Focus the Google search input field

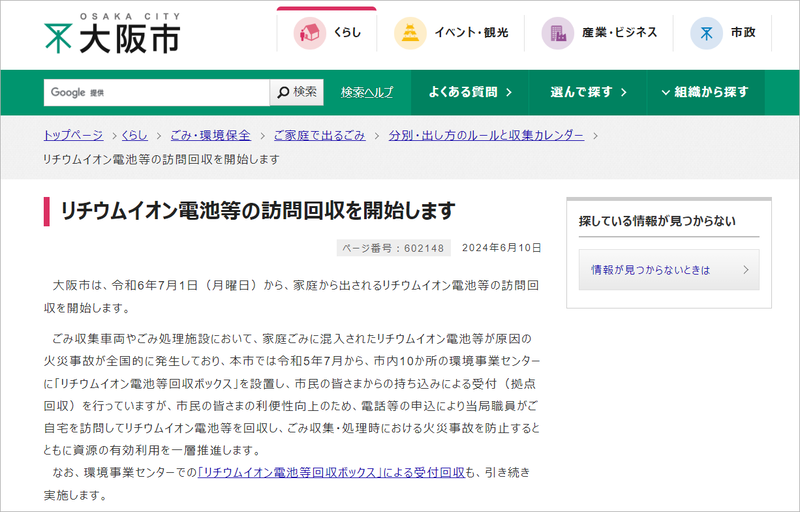157,92
